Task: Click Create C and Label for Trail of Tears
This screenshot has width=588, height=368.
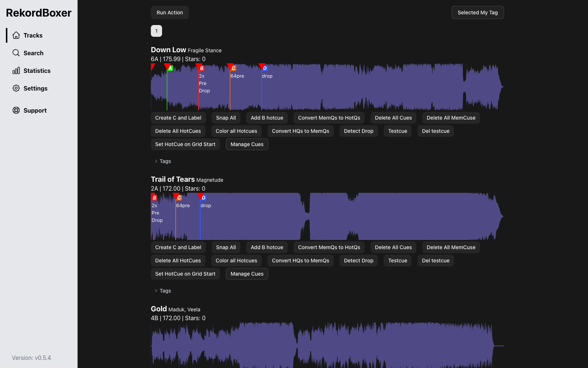Action: (178, 247)
